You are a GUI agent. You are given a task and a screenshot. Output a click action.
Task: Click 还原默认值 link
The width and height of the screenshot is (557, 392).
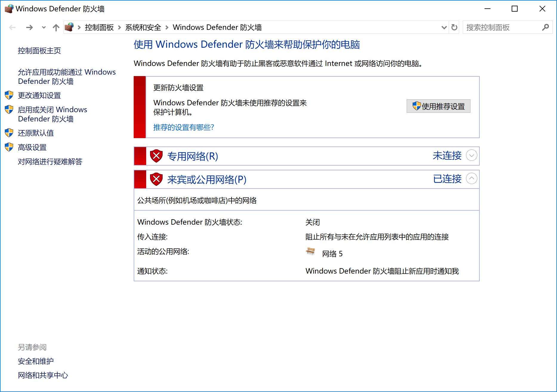tap(36, 133)
